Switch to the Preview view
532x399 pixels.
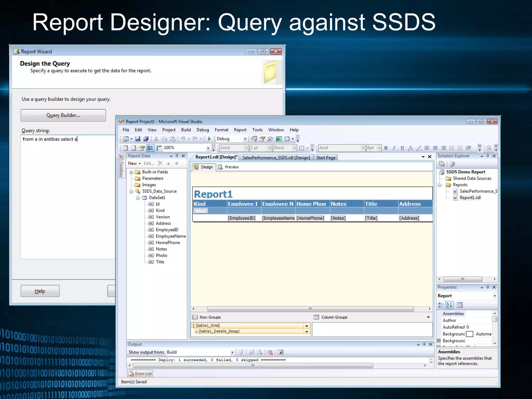click(229, 167)
